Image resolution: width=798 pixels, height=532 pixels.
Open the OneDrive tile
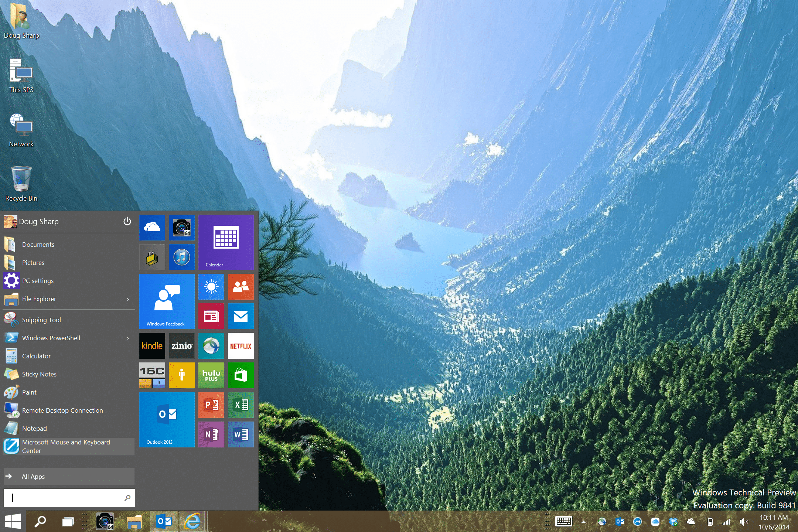152,228
